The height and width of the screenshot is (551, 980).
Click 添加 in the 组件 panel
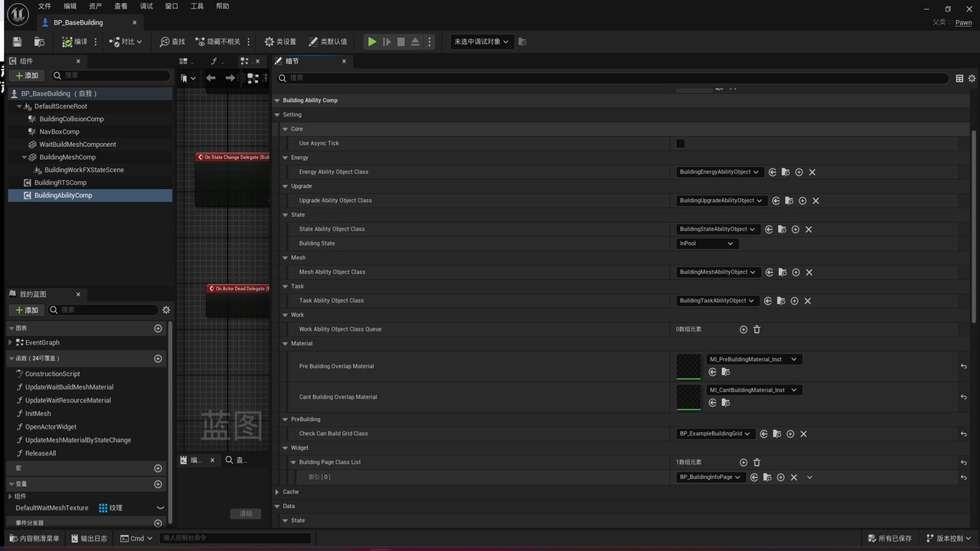27,76
